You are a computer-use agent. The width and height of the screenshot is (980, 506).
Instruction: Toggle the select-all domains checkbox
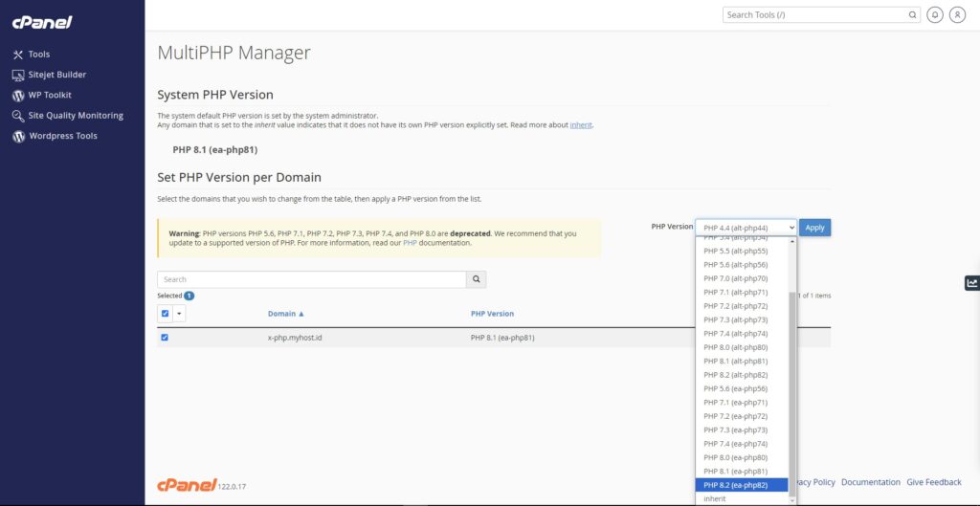[165, 314]
